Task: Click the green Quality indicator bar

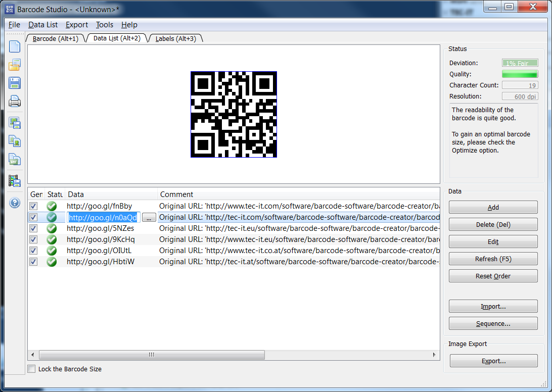Action: coord(520,74)
